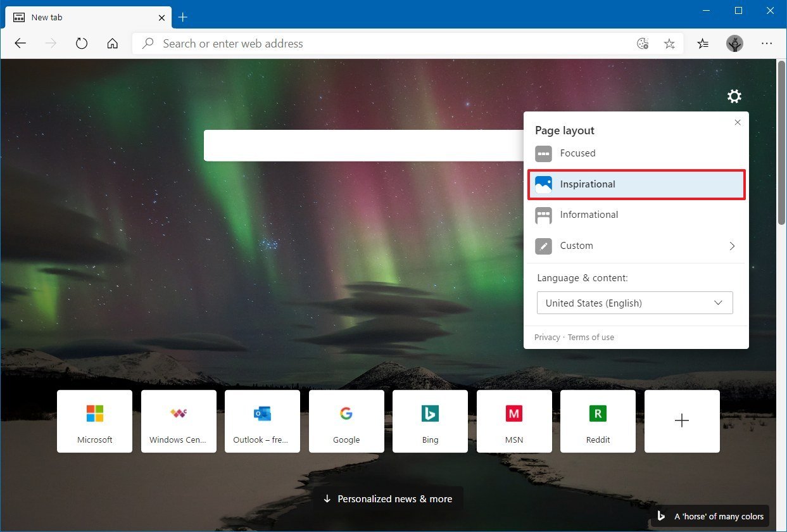The width and height of the screenshot is (787, 532).
Task: Close the Page layout panel
Action: coord(738,122)
